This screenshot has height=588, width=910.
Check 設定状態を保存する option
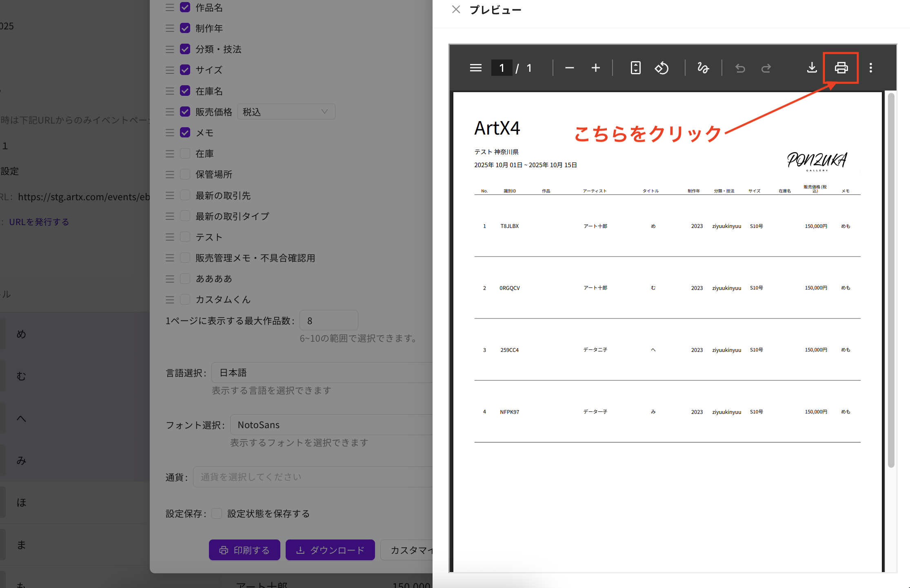click(x=217, y=513)
